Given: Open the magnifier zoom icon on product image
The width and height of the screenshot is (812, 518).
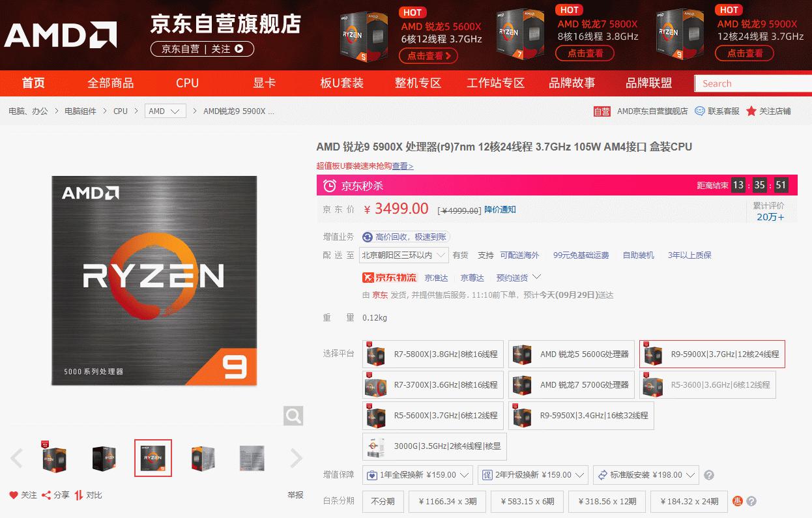Looking at the screenshot, I should coord(293,416).
